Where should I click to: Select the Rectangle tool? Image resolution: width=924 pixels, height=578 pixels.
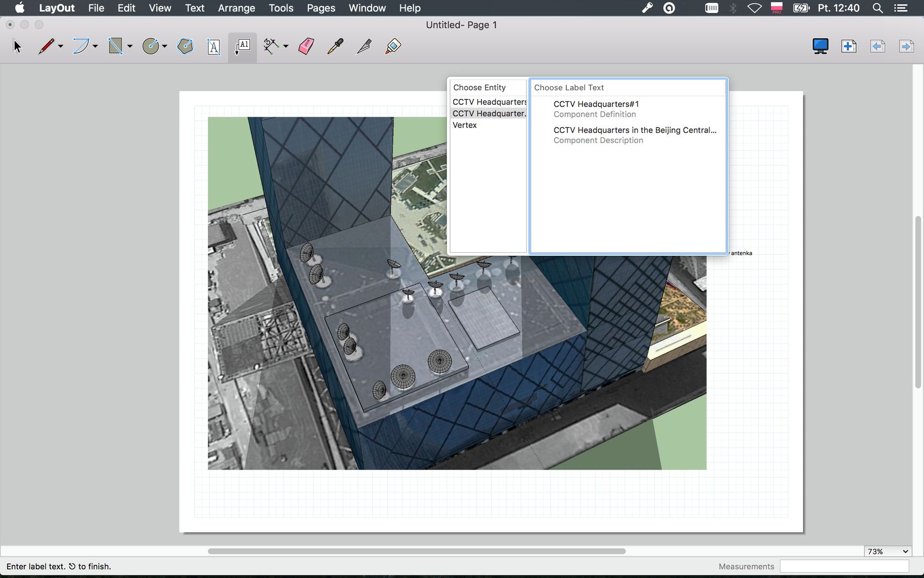[x=115, y=47]
